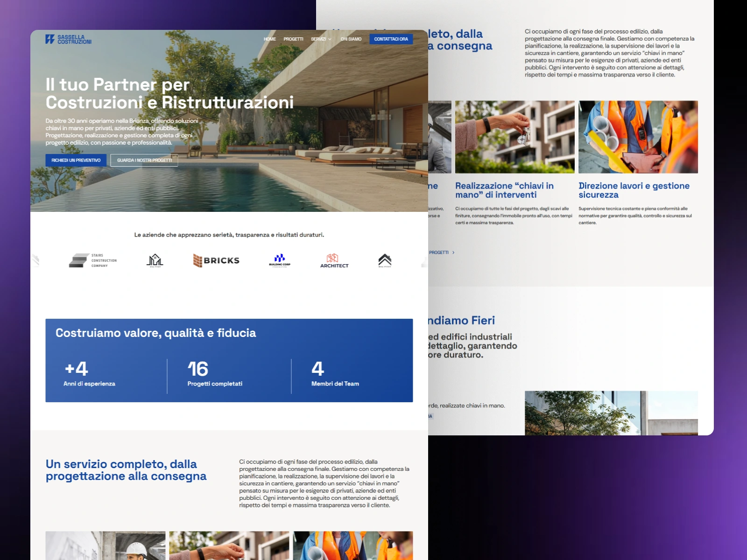Open the HOME nav link

[x=270, y=39]
